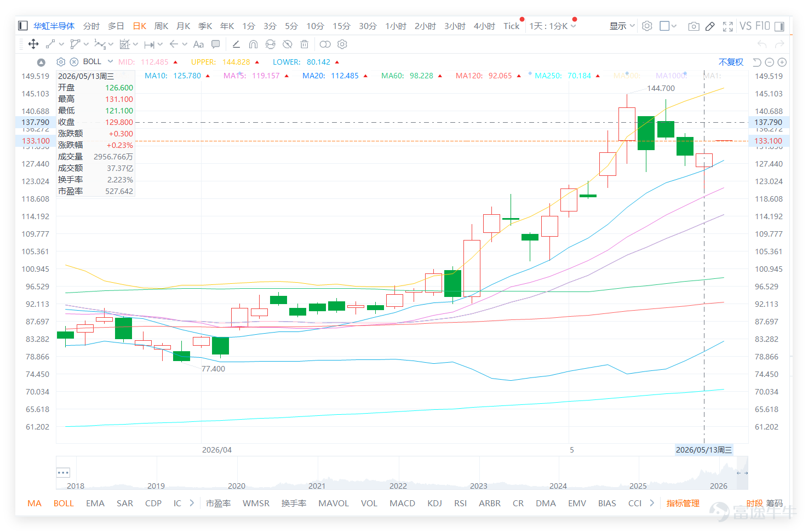
Task: Take a chart screenshot with camera icon
Action: [694, 26]
